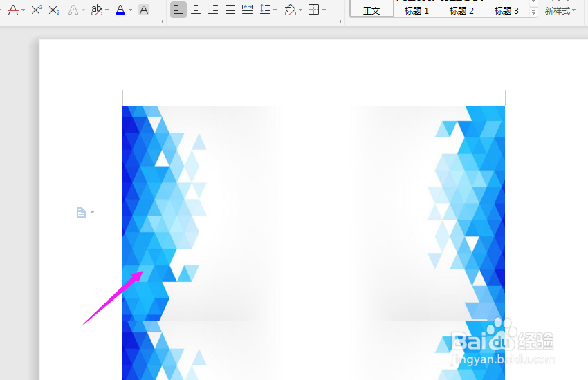Open the styles pane dialog launcher
This screenshot has height=380, width=588.
click(578, 22)
